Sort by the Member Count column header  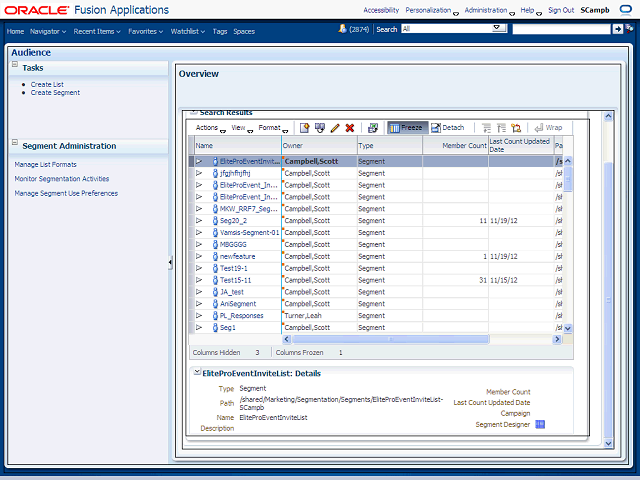click(456, 146)
